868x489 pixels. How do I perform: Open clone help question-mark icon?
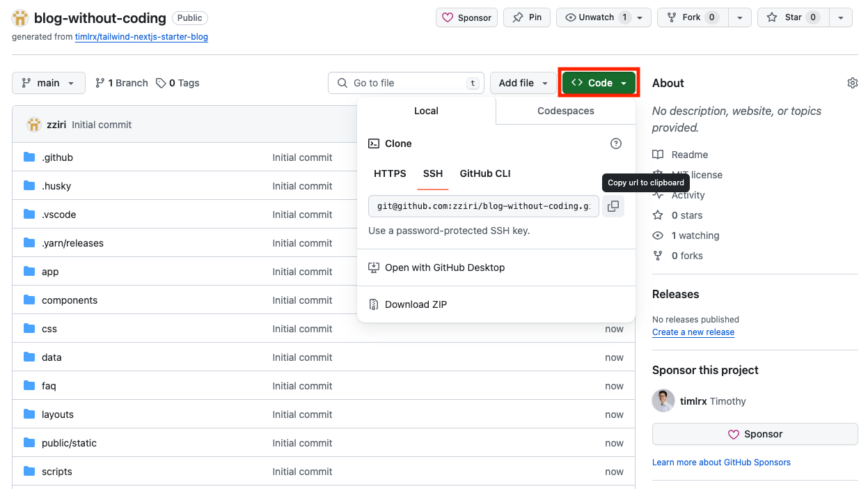coord(616,143)
